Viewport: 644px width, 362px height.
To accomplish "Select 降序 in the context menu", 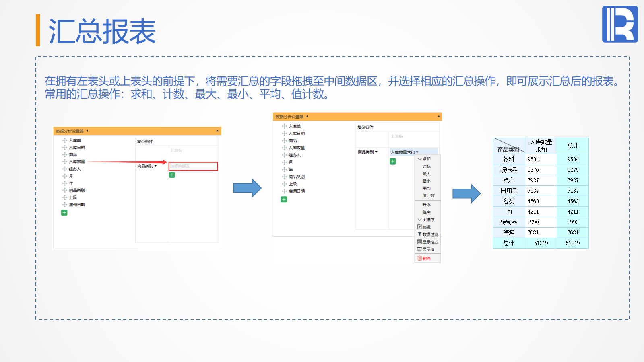I will tap(426, 212).
